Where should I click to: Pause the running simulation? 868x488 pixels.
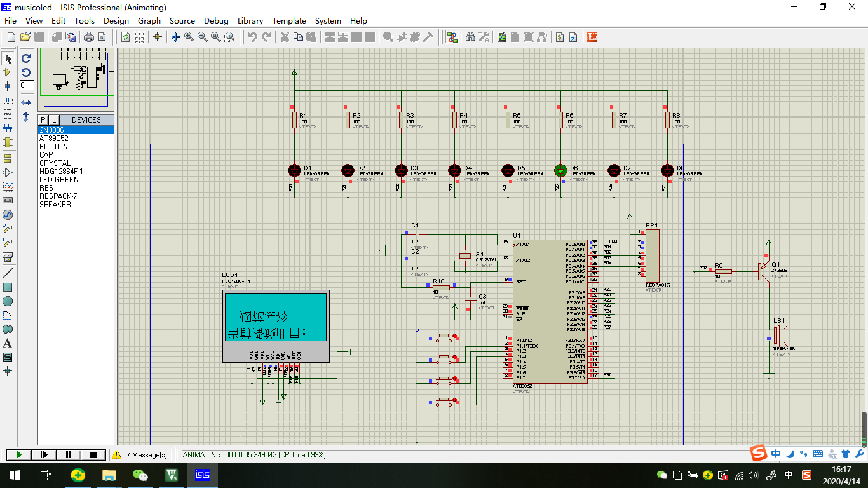(x=69, y=454)
